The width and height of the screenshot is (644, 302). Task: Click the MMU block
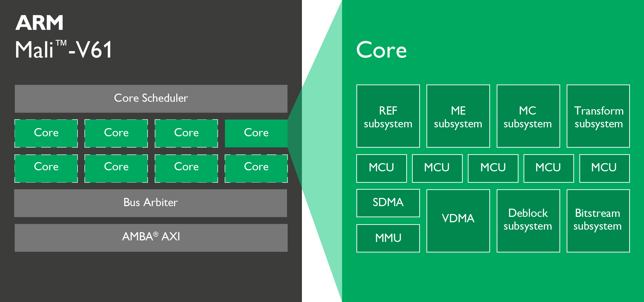(388, 238)
